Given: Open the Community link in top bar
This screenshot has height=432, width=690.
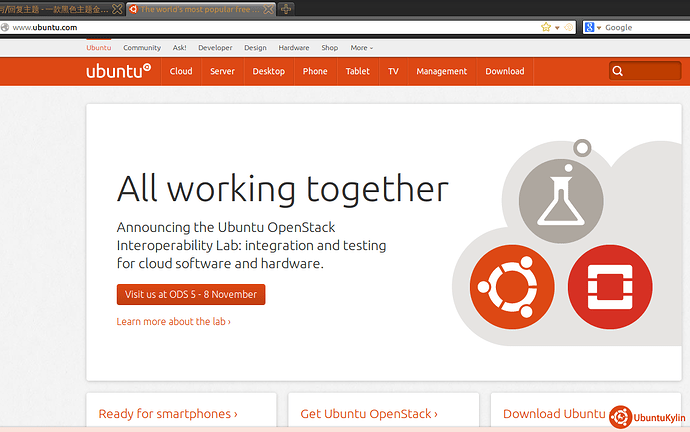Looking at the screenshot, I should (x=142, y=47).
